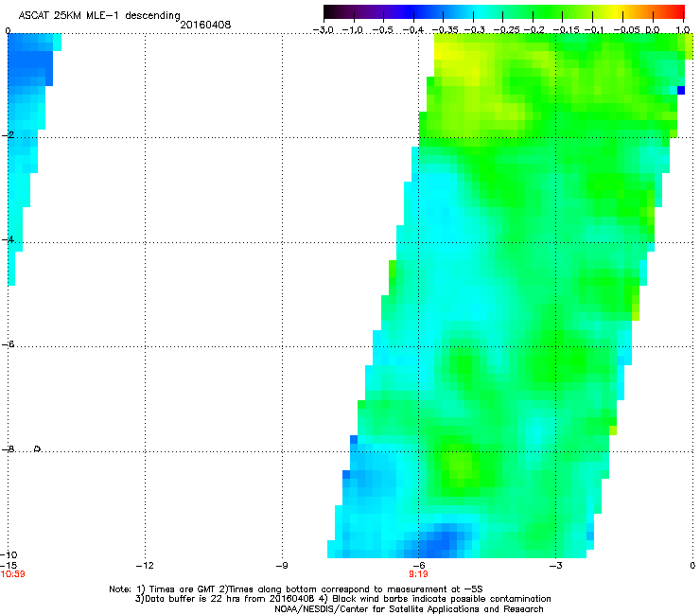The image size is (700, 615).
Task: Click the "0.0" color bar label
Action: click(x=653, y=30)
